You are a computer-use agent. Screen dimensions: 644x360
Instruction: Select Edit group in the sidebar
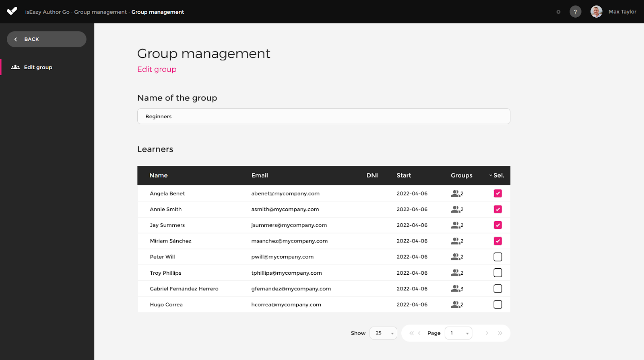pos(38,67)
